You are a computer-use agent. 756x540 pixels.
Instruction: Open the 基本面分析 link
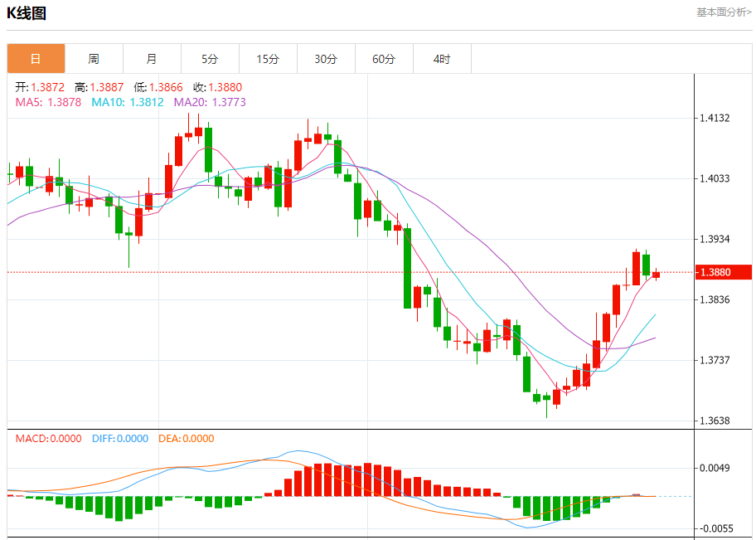pyautogui.click(x=723, y=12)
